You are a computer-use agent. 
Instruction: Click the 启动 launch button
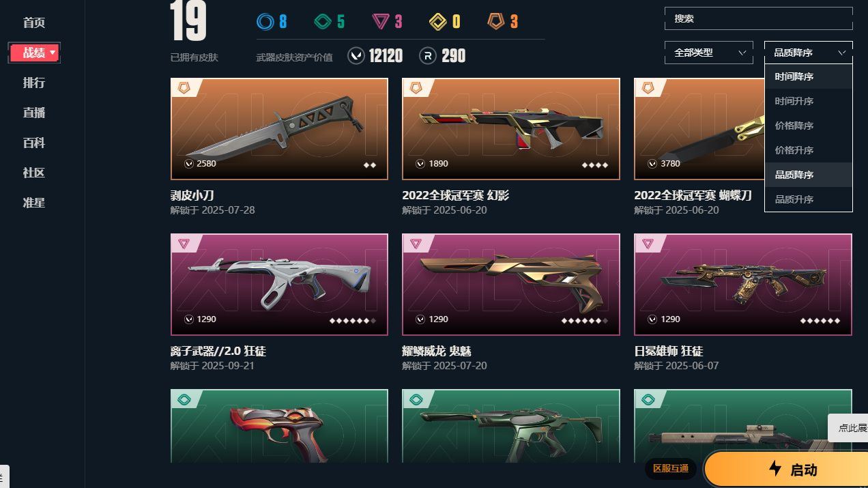pyautogui.click(x=785, y=469)
